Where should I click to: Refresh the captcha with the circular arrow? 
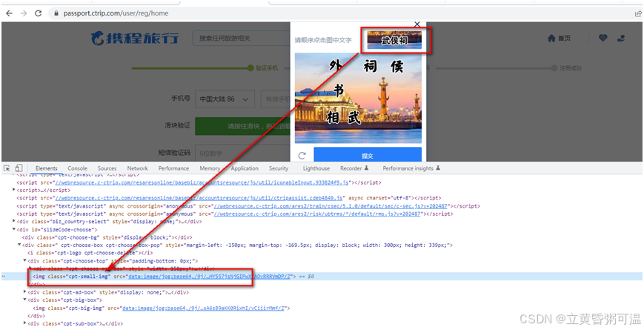pos(302,155)
